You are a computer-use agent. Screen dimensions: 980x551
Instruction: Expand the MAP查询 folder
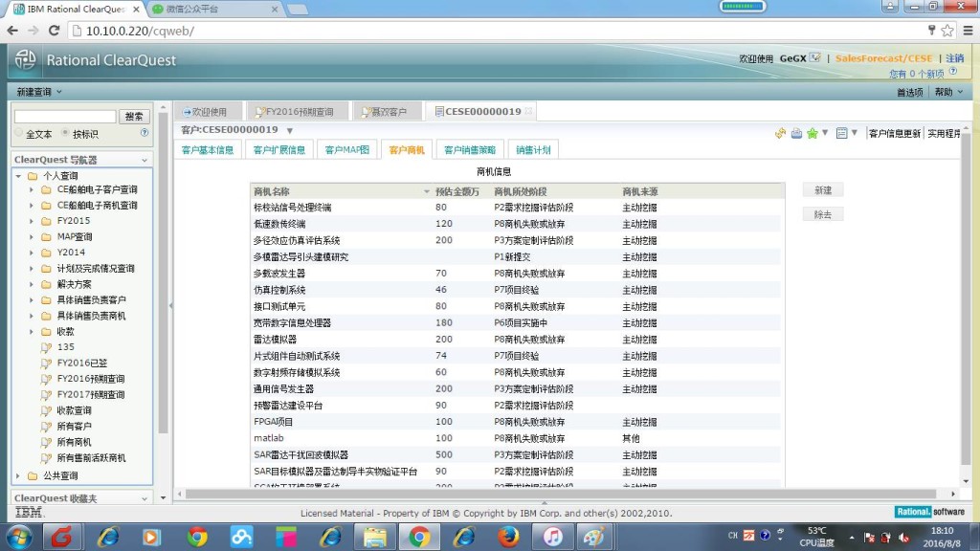(32, 237)
